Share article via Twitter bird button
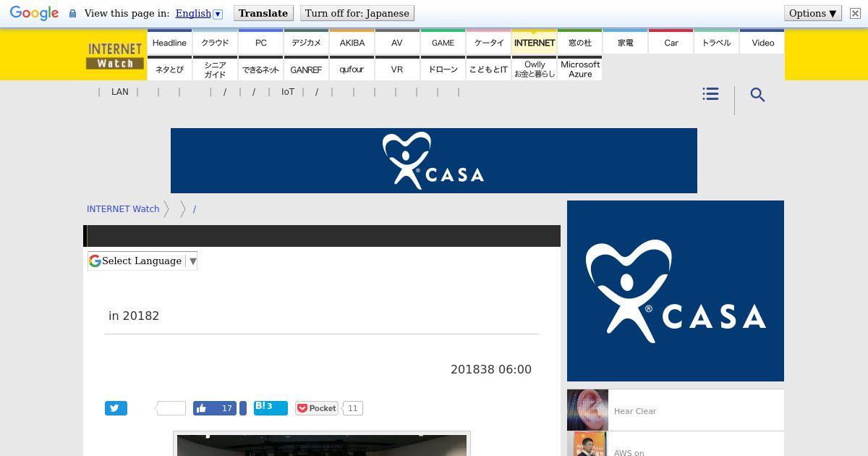The width and height of the screenshot is (868, 456). click(x=116, y=408)
